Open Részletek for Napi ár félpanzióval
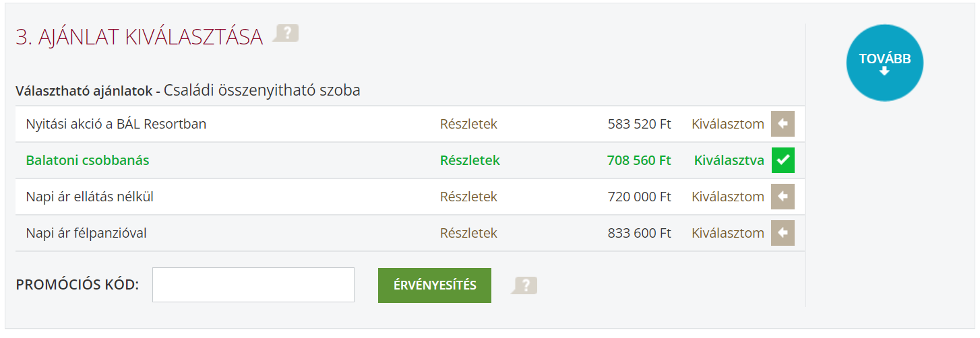Viewport: 980px width, 338px height. (x=468, y=233)
